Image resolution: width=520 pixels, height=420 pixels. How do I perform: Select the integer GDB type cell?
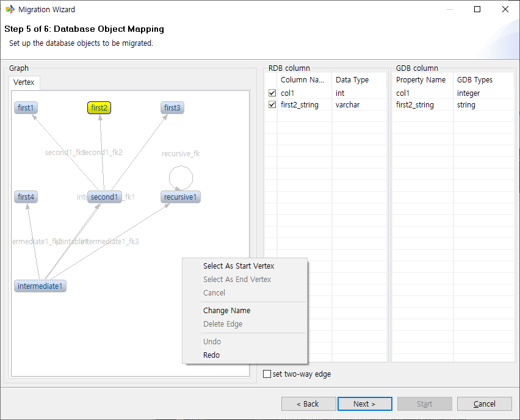point(468,93)
